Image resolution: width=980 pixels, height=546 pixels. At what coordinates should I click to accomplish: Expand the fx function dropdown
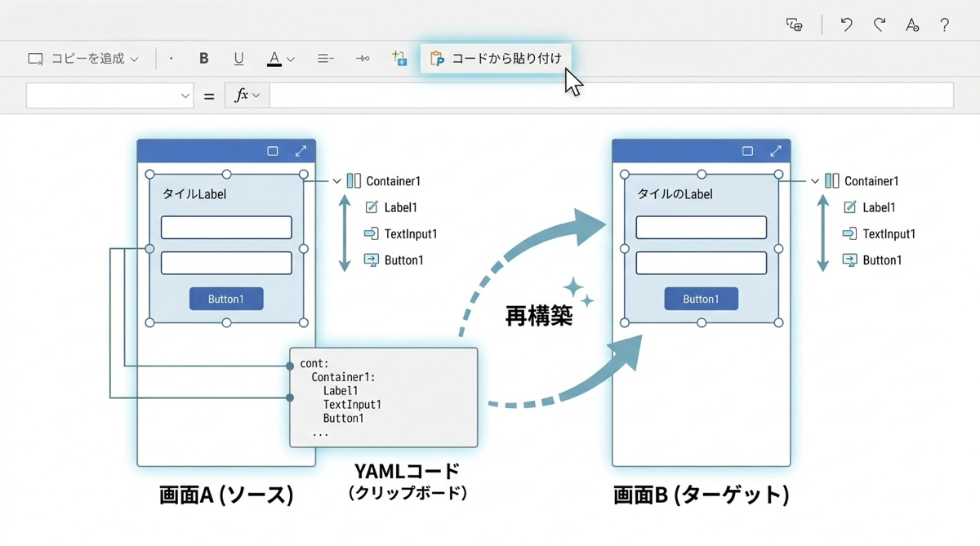(x=247, y=95)
